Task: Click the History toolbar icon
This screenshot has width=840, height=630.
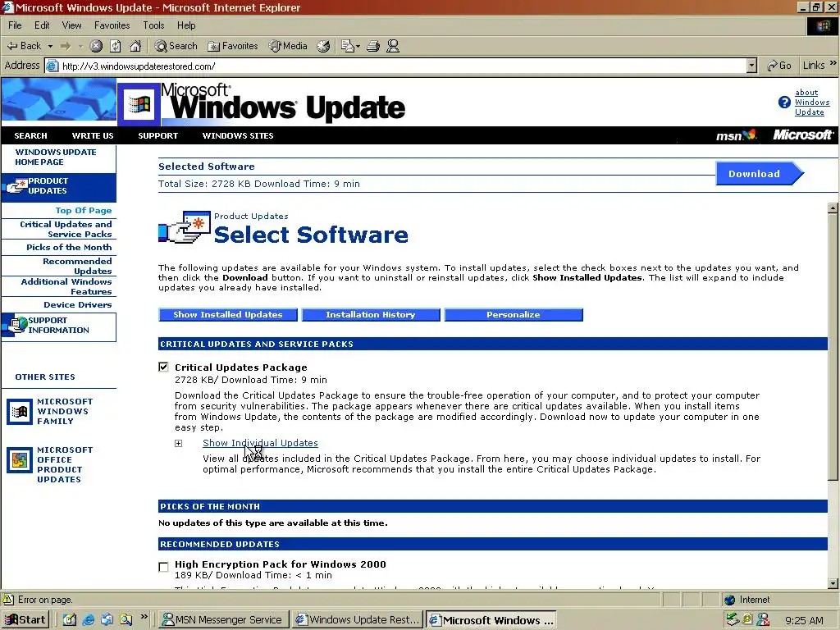Action: (x=323, y=46)
